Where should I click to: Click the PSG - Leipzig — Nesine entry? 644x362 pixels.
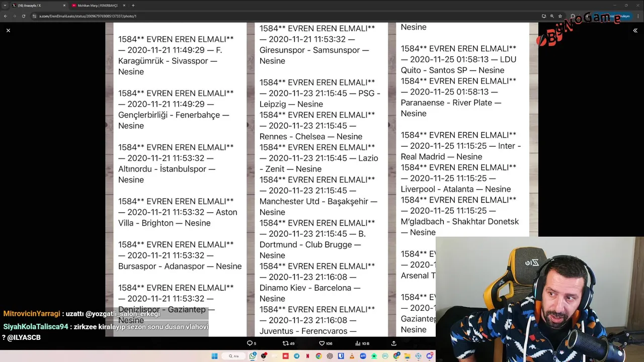(x=320, y=94)
